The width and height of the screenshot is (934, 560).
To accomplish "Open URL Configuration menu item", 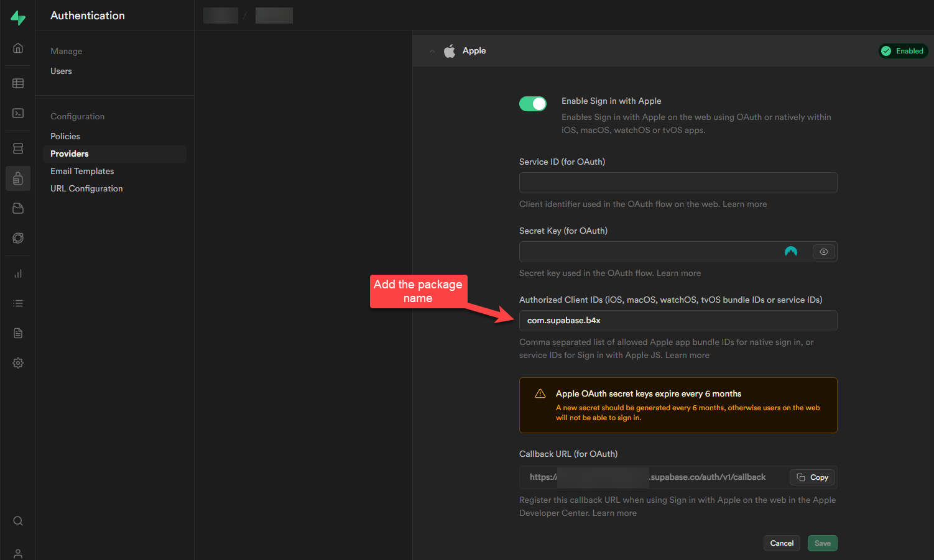I will (86, 188).
